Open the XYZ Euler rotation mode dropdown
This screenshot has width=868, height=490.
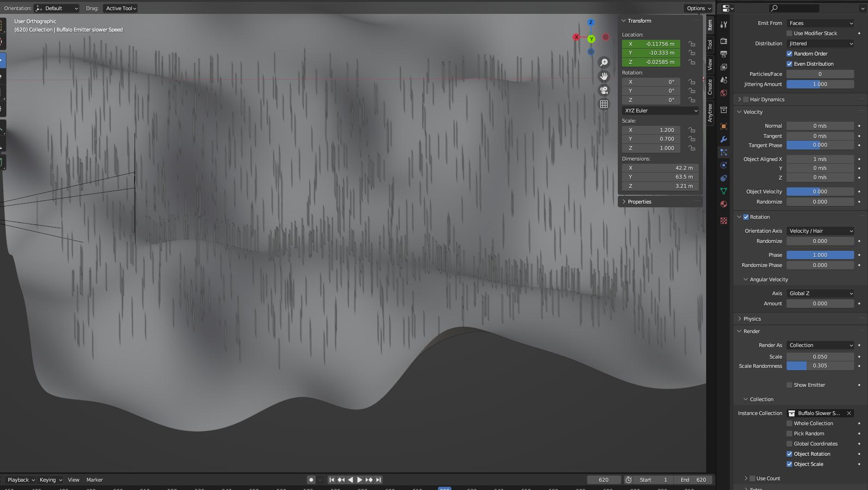pos(660,111)
